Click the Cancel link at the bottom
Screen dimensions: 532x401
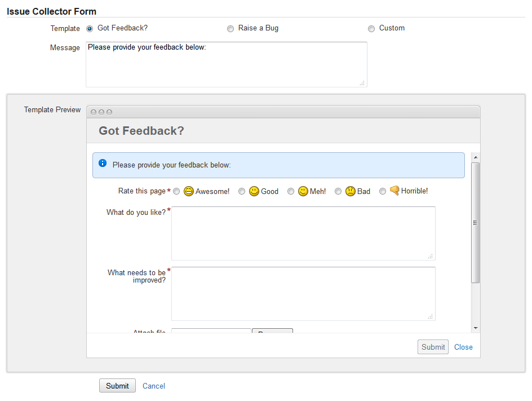tap(154, 386)
